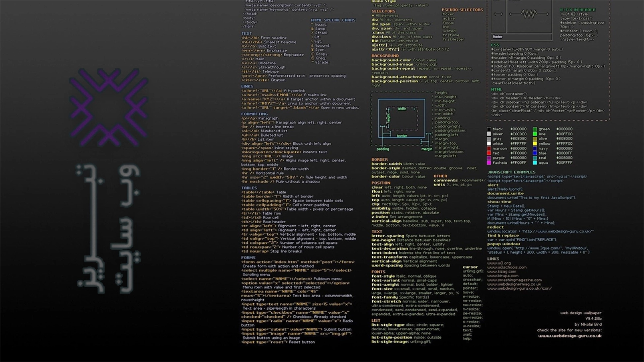644x362 pixels.
Task: Click the "SELECTORS" section heading
Action: 383,11
